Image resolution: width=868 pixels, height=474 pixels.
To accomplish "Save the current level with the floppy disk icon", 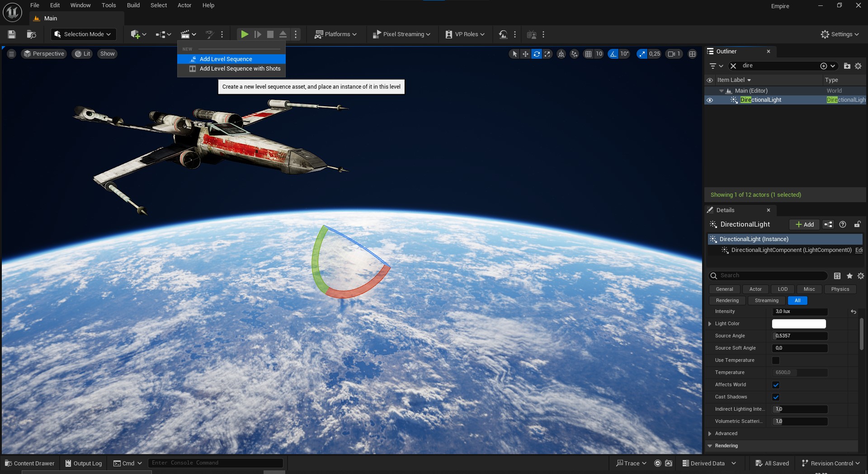I will tap(12, 34).
